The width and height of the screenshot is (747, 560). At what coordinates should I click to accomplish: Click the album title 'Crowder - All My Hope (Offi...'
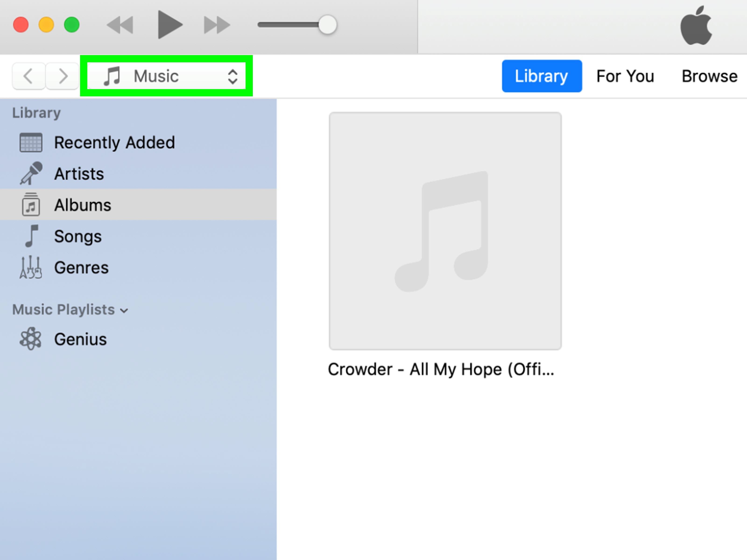tap(441, 369)
